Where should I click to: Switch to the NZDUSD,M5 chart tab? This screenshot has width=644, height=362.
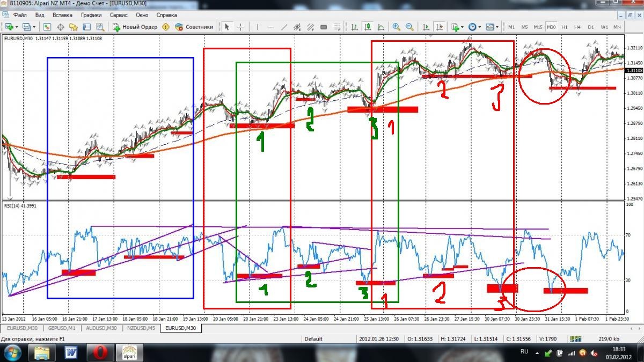tap(142, 328)
